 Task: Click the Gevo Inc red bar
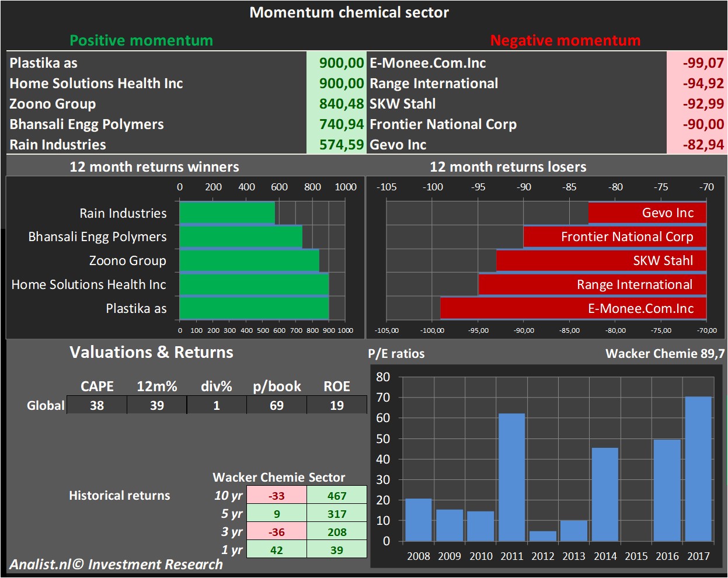pos(647,213)
